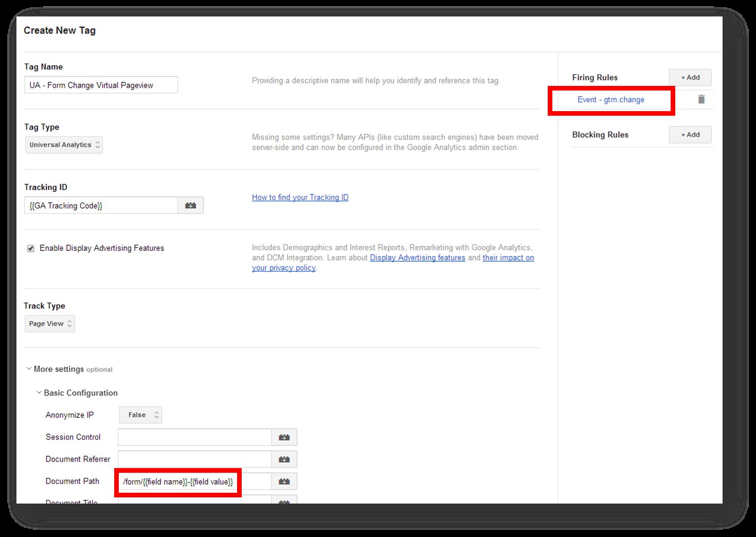This screenshot has height=537, width=756.
Task: Open the Display Advertising features link
Action: coord(418,258)
